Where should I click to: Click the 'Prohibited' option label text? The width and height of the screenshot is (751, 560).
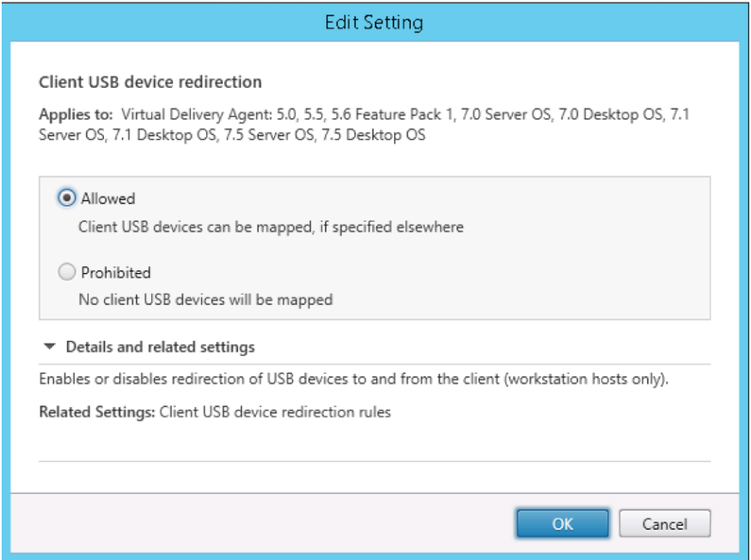[116, 272]
